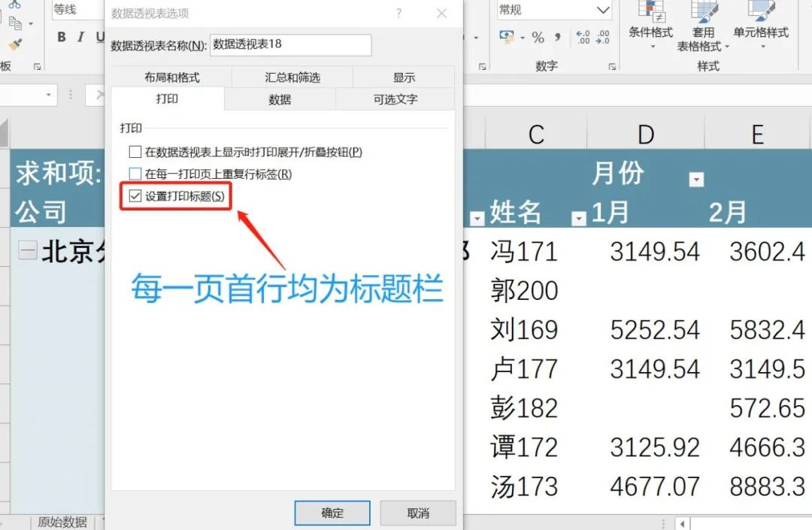Image resolution: width=812 pixels, height=530 pixels.
Task: Click the Copy icon in clipboard group
Action: (16, 23)
